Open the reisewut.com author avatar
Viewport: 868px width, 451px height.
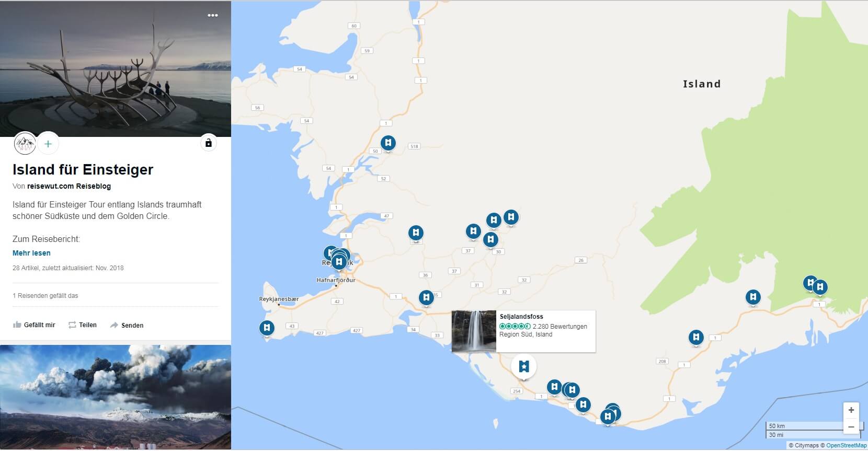pos(25,143)
